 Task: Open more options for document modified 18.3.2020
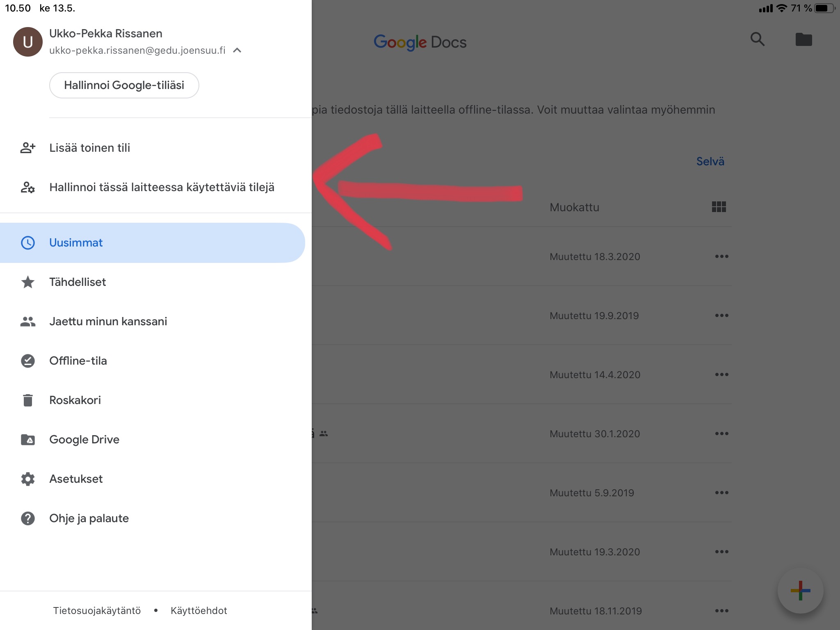(x=721, y=256)
